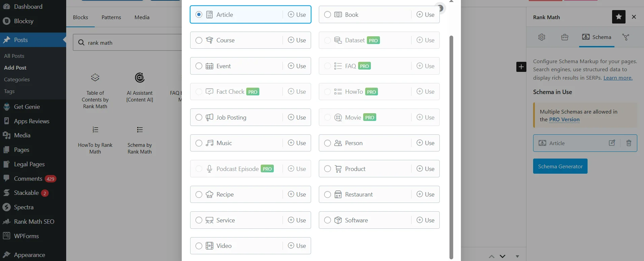Select the Job Posting radio button
644x261 pixels.
tap(199, 117)
